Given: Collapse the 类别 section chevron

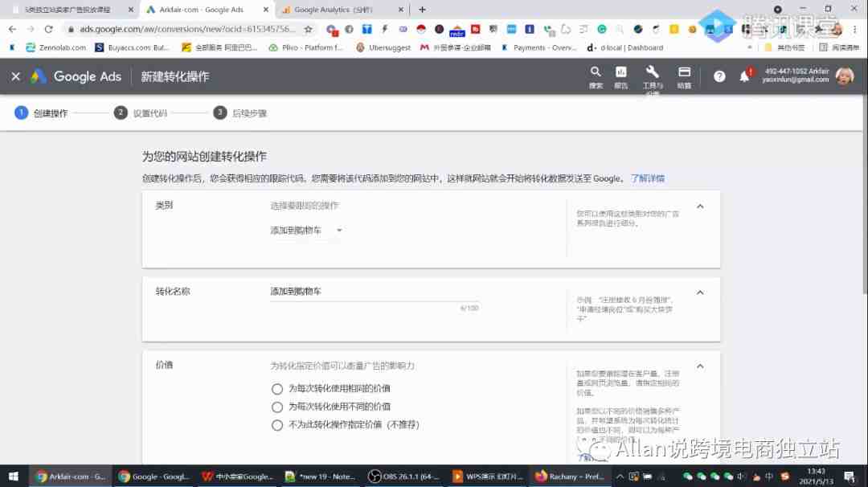Looking at the screenshot, I should click(699, 207).
